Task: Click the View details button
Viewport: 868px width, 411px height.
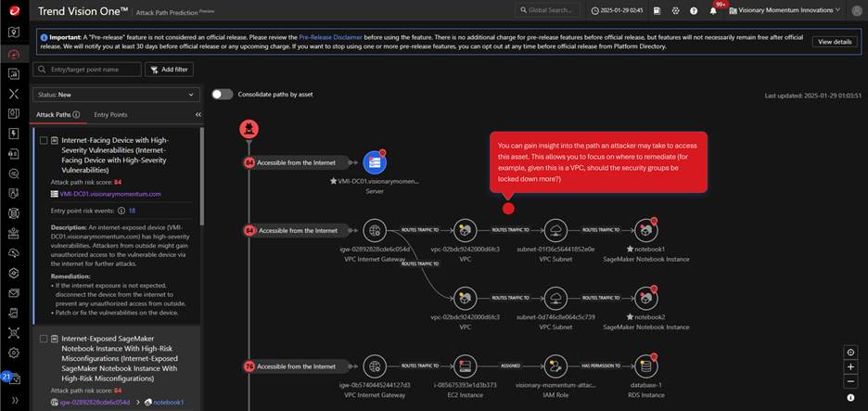Action: tap(835, 42)
